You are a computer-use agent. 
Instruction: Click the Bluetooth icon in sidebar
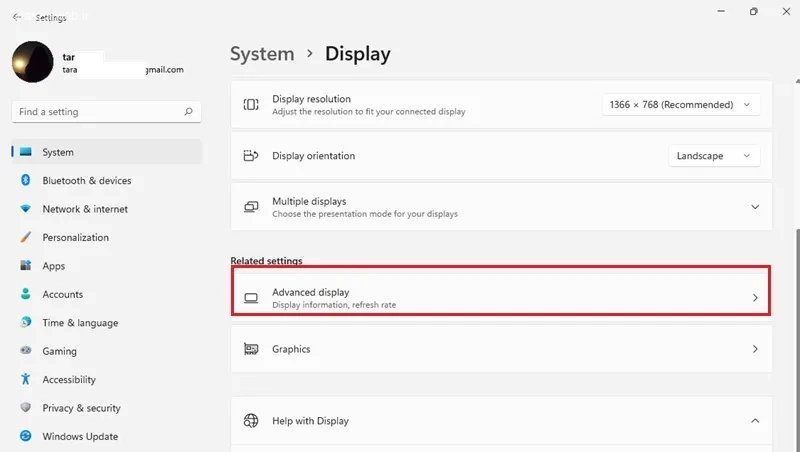click(x=26, y=180)
